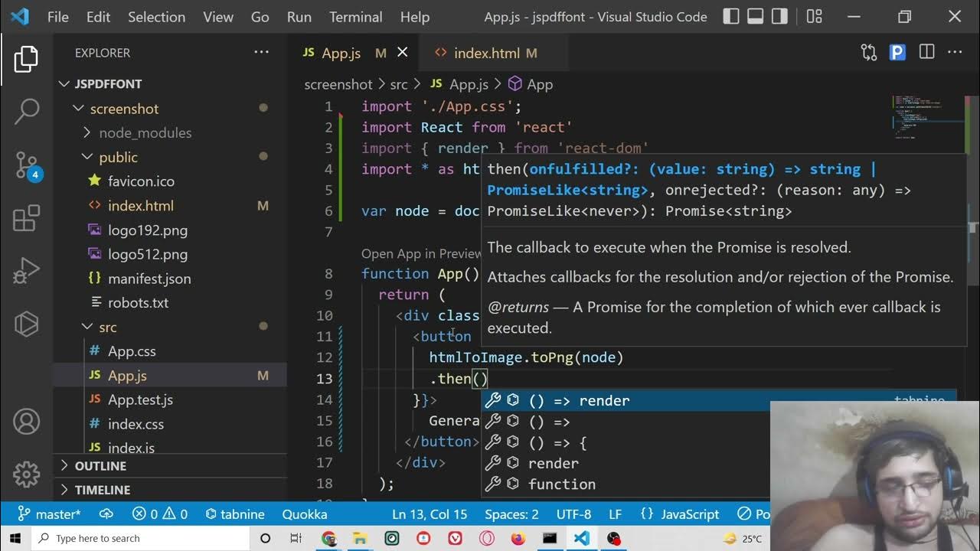Screen dimensions: 980x551
Task: Open Explorer views and more actions menu
Action: (x=261, y=53)
